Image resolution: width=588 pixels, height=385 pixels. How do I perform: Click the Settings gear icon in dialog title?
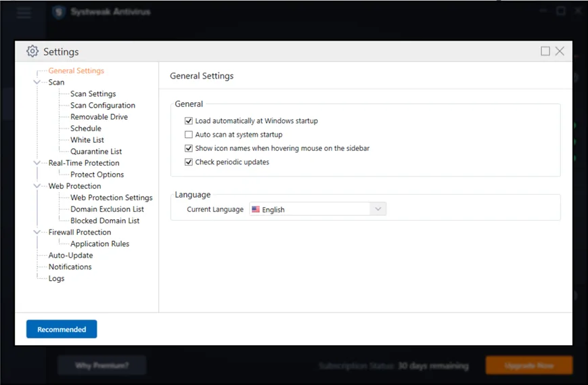(32, 51)
